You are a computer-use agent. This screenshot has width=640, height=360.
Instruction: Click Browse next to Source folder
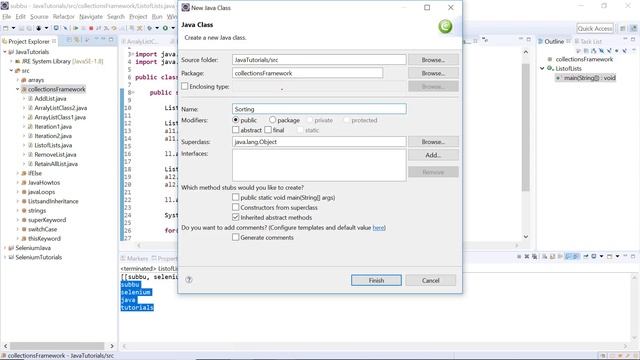[x=433, y=60]
